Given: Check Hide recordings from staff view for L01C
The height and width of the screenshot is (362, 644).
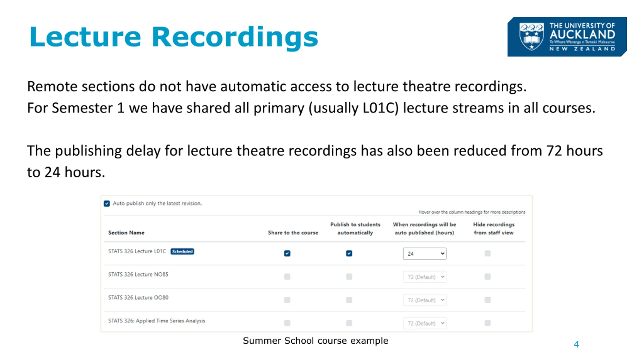Looking at the screenshot, I should (x=487, y=253).
